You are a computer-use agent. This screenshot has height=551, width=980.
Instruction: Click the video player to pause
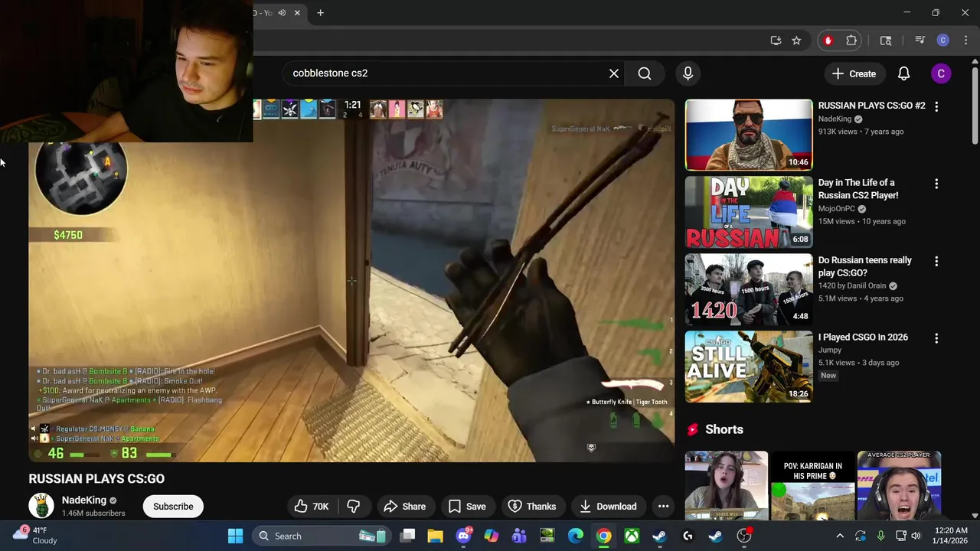point(351,280)
